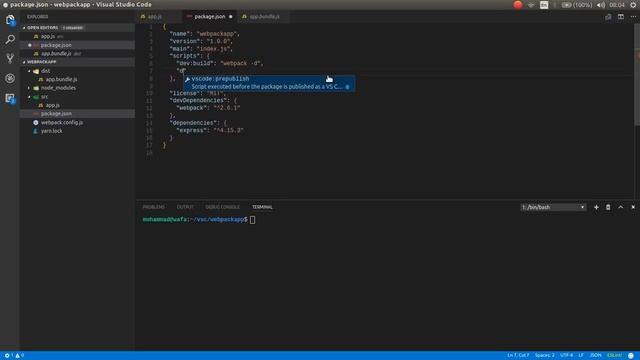Switch to the PROBLEMS panel tab
Screen dimensions: 640x360
click(x=153, y=207)
